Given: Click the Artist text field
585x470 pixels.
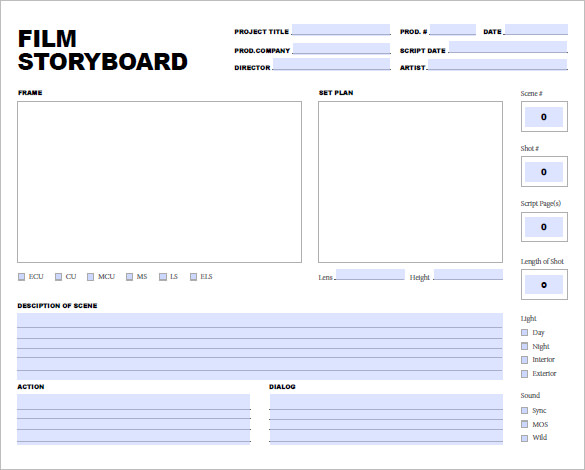Looking at the screenshot, I should pos(498,64).
